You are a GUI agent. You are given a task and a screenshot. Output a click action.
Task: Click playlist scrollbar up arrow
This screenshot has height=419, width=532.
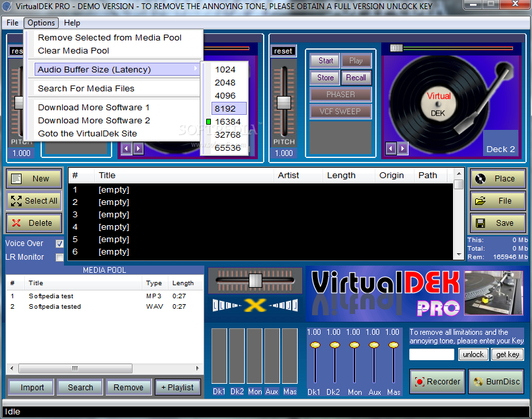coord(459,174)
